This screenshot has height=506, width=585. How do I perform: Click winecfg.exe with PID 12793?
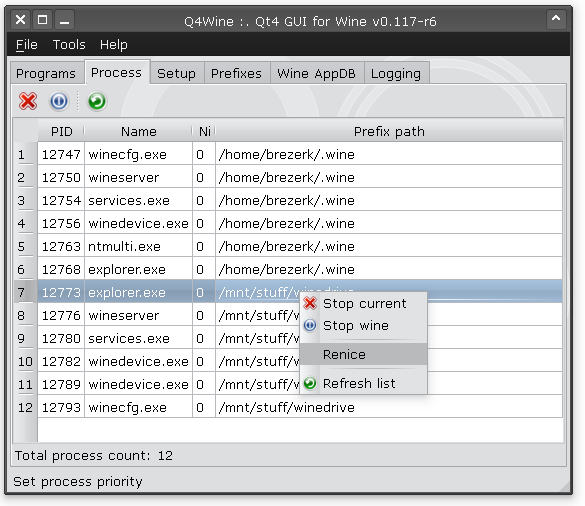138,407
